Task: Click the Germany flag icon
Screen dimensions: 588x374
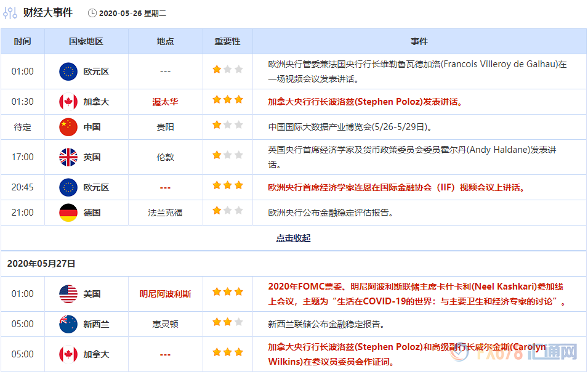Action: click(x=68, y=213)
